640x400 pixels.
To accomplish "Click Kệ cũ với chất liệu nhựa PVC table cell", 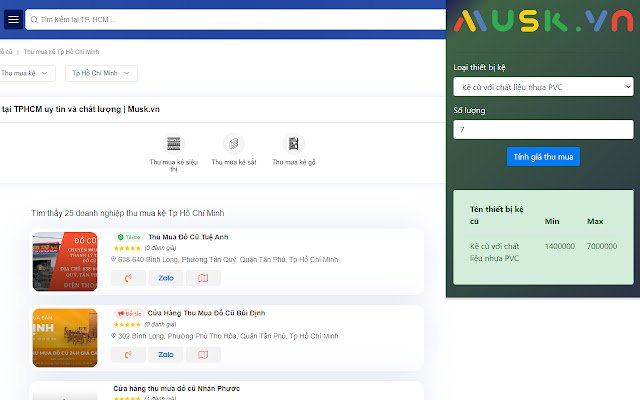I will pyautogui.click(x=495, y=252).
